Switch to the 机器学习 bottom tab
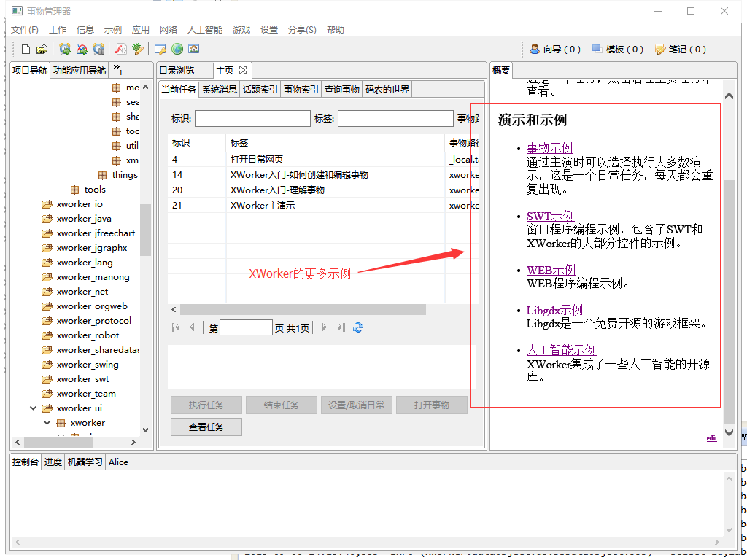This screenshot has height=560, width=747. tap(85, 462)
